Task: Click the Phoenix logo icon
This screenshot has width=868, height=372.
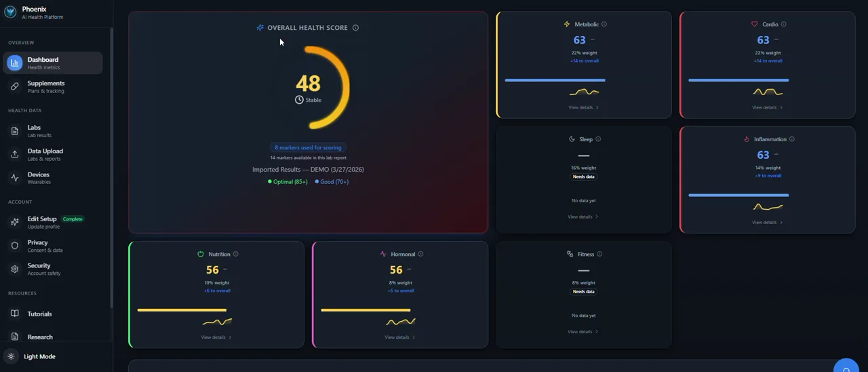Action: [10, 12]
